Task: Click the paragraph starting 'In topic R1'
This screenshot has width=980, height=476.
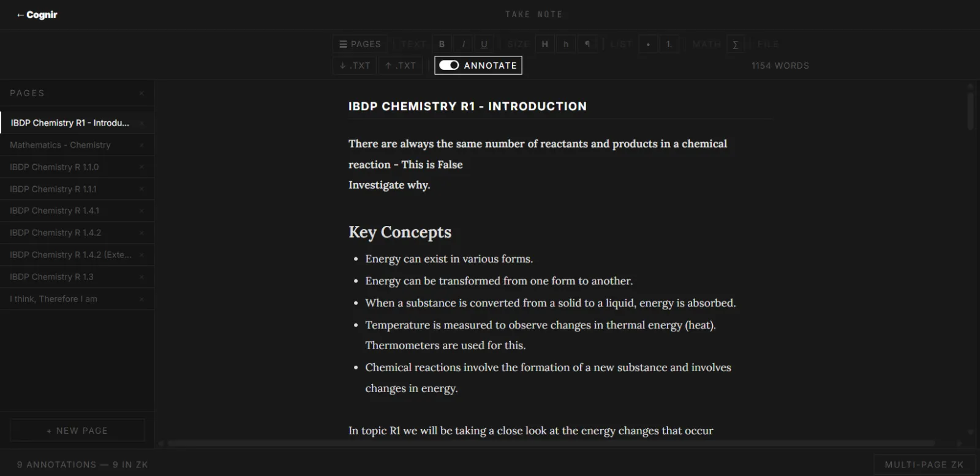Action: tap(530, 431)
